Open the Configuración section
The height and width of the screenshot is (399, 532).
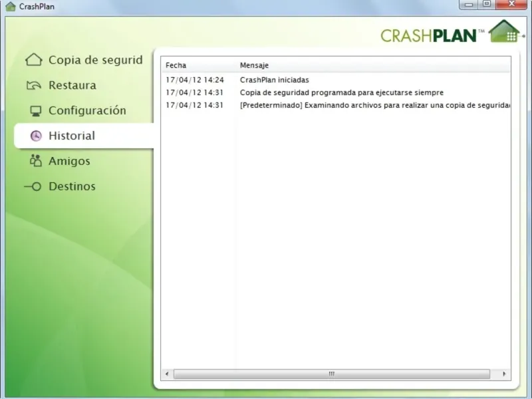(88, 110)
